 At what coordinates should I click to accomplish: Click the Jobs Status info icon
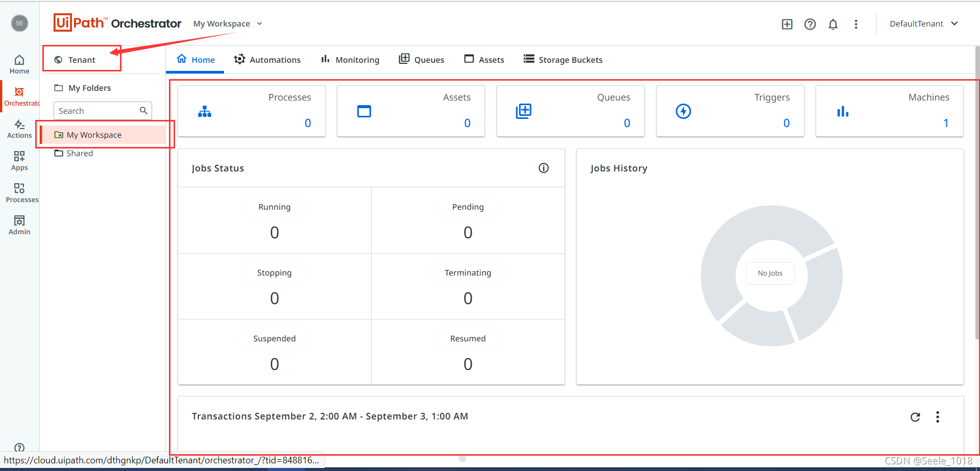click(544, 168)
